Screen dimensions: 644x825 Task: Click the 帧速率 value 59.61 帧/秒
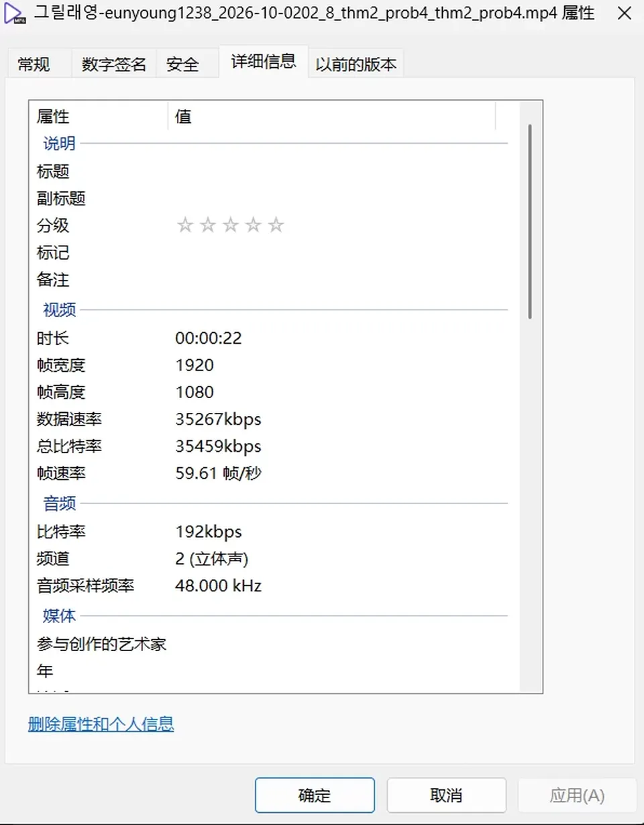218,473
